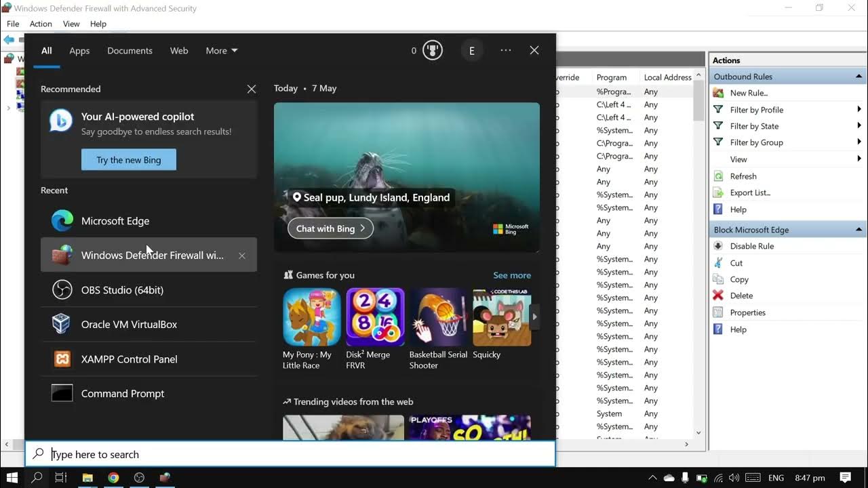The height and width of the screenshot is (488, 868).
Task: Click Copy under Block Microsoft Edge
Action: click(739, 279)
